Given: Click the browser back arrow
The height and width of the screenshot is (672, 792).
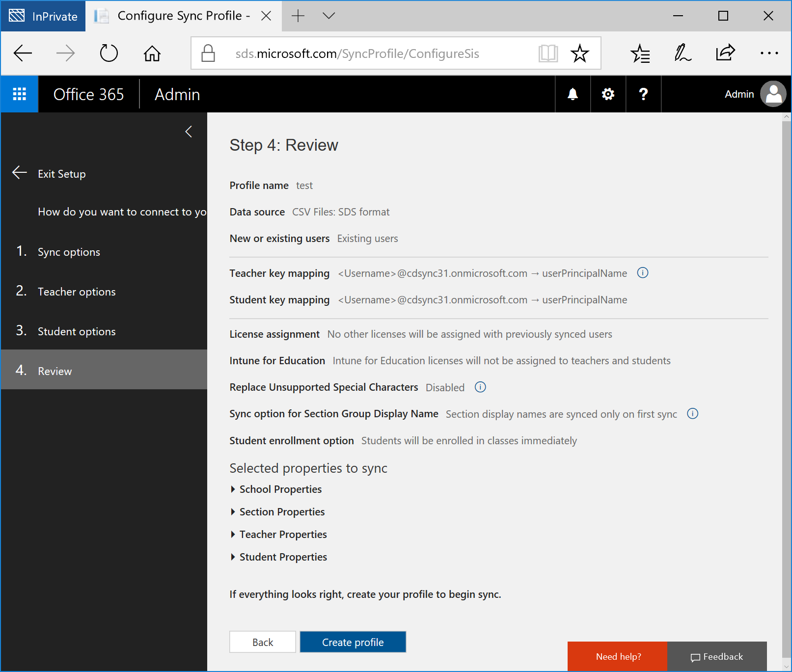Looking at the screenshot, I should click(23, 53).
